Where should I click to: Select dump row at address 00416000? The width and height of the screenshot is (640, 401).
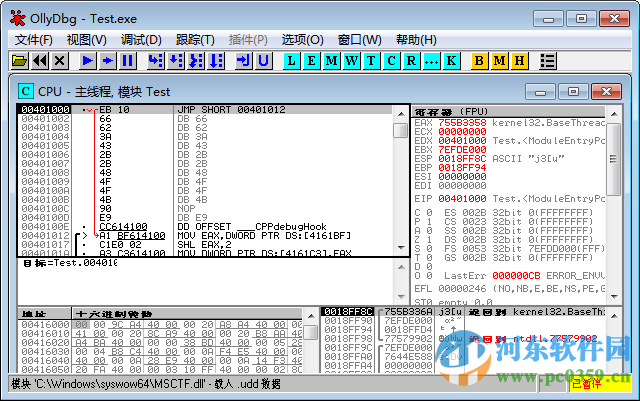point(160,325)
